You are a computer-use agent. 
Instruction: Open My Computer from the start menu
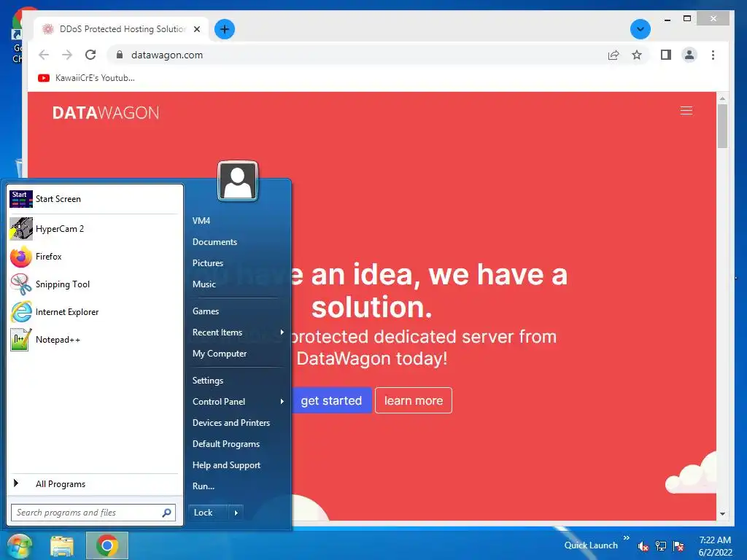pos(220,354)
